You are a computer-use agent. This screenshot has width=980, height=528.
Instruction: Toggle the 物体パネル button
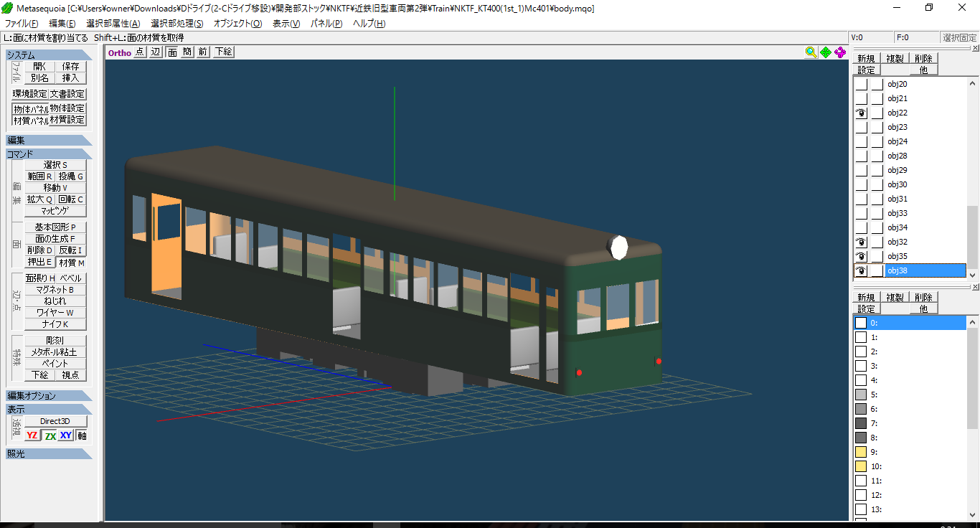[31, 108]
